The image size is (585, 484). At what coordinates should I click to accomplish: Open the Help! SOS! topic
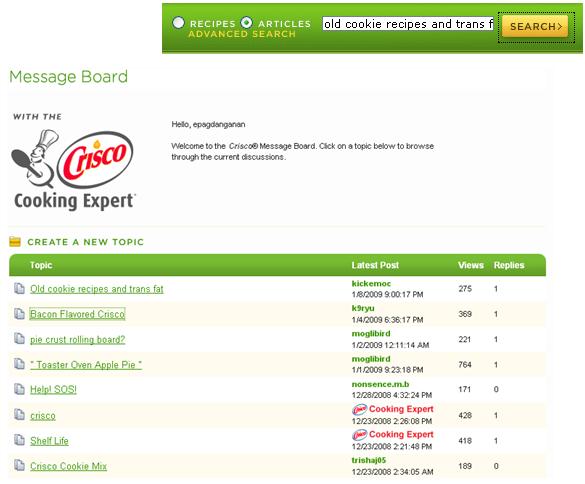click(x=53, y=390)
